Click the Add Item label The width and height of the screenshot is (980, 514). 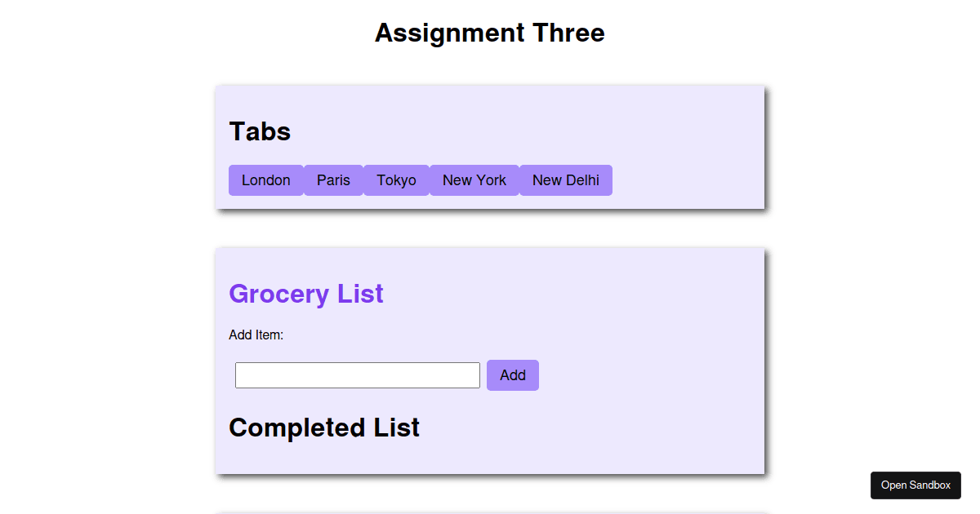256,335
